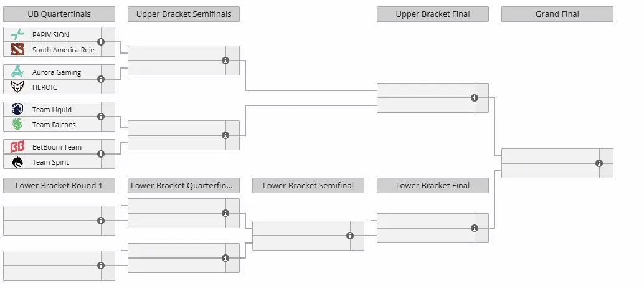The height and width of the screenshot is (288, 644).
Task: Click the Upper Bracket Final info icon
Action: coord(475,98)
